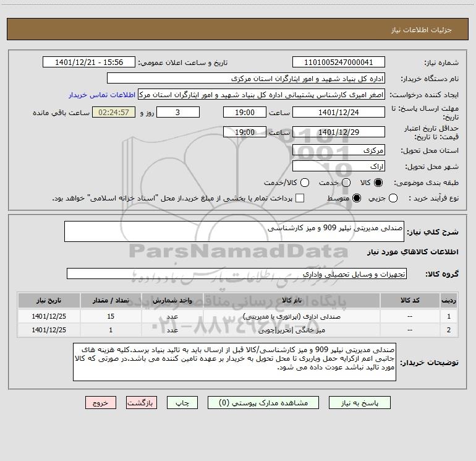Select the متوسط purchase type radio
This screenshot has width=476, height=461.
tap(357, 199)
